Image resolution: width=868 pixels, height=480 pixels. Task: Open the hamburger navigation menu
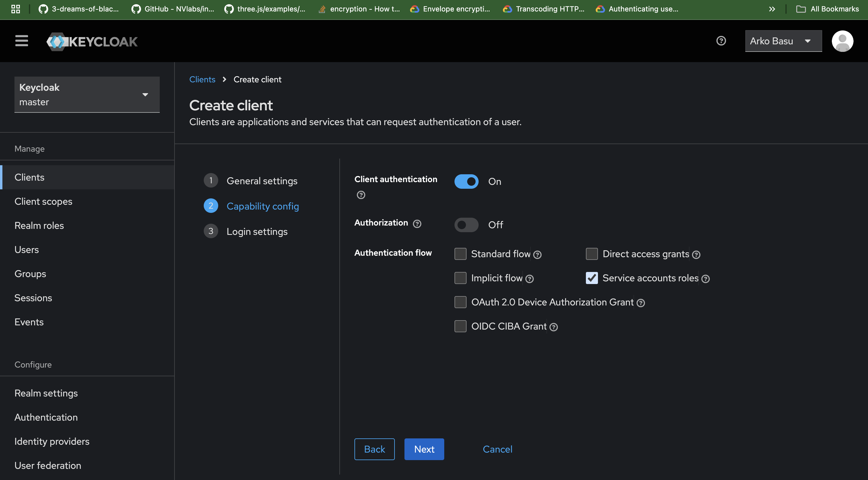pyautogui.click(x=21, y=41)
